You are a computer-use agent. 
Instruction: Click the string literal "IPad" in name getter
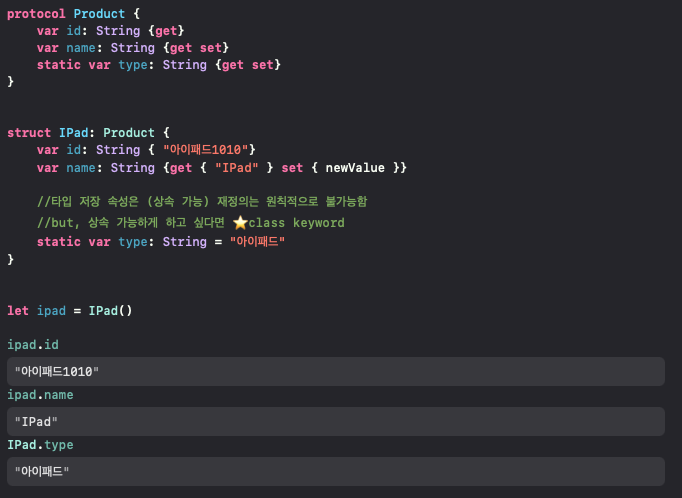(237, 168)
